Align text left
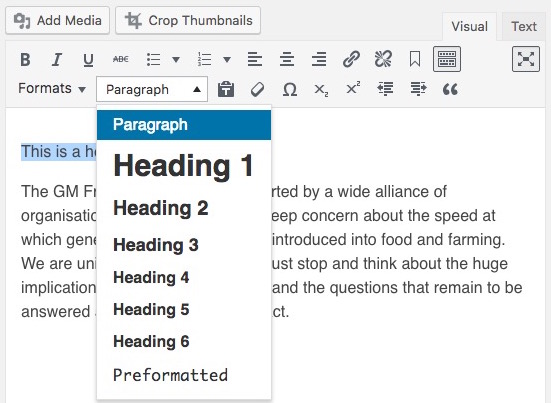The image size is (551, 403). coord(255,59)
